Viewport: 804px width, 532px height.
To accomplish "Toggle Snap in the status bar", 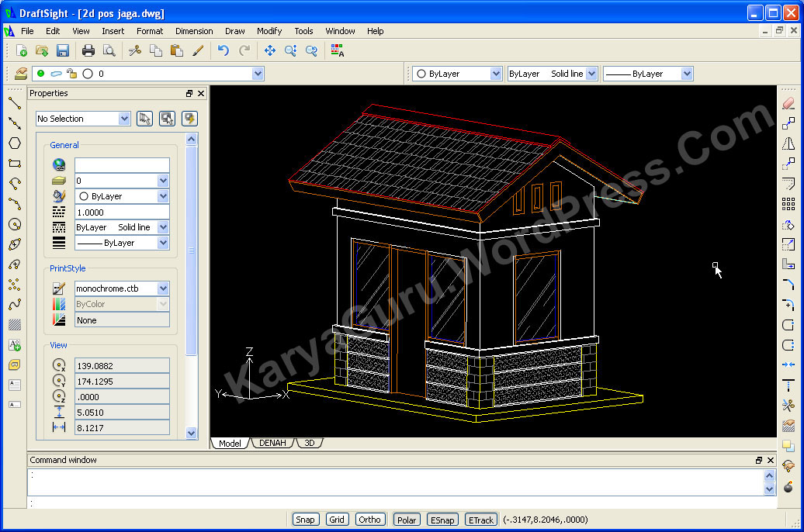I will pyautogui.click(x=305, y=520).
